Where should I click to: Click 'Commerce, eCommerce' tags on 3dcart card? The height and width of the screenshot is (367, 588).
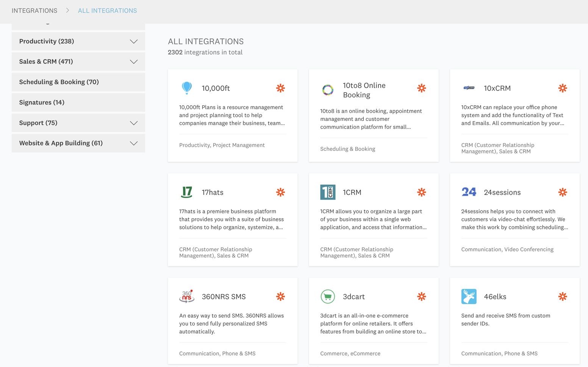coord(350,353)
